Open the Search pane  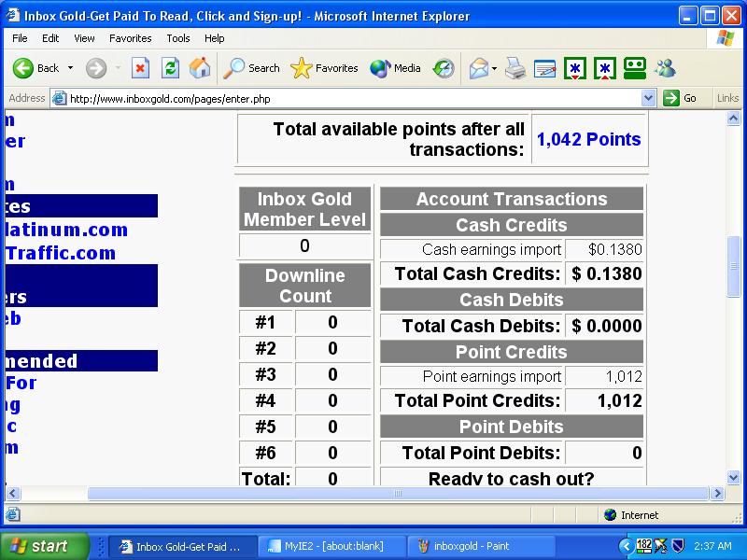click(251, 68)
